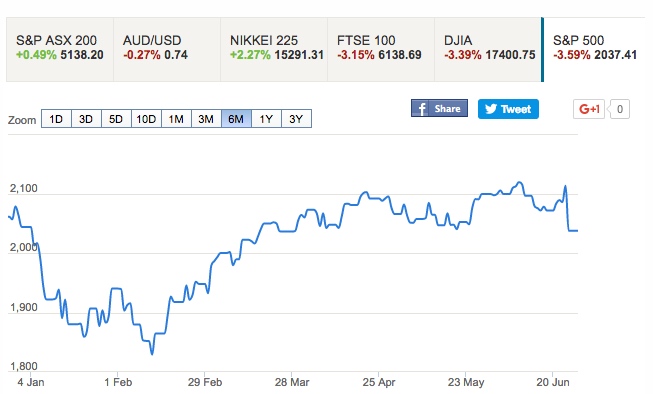The image size is (653, 394).
Task: Click the 28 Mar date label
Action: tap(292, 382)
